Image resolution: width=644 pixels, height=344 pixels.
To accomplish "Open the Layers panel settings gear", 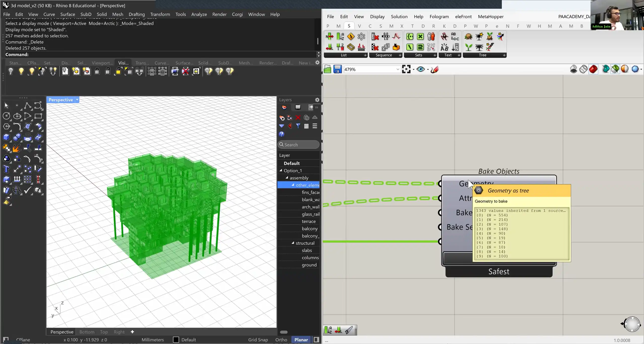I will 317,100.
